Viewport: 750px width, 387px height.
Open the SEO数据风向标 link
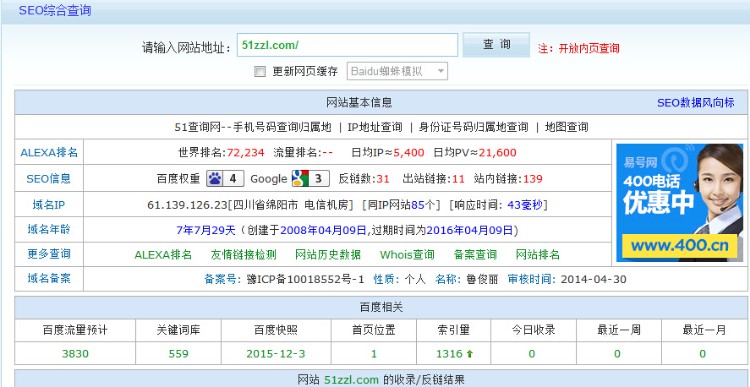coord(695,103)
